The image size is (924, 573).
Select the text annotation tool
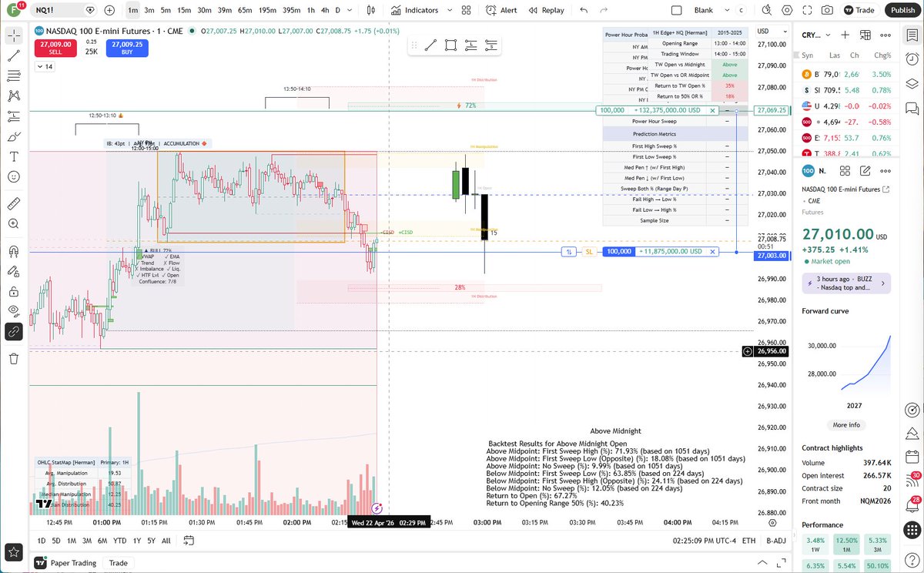coord(14,156)
